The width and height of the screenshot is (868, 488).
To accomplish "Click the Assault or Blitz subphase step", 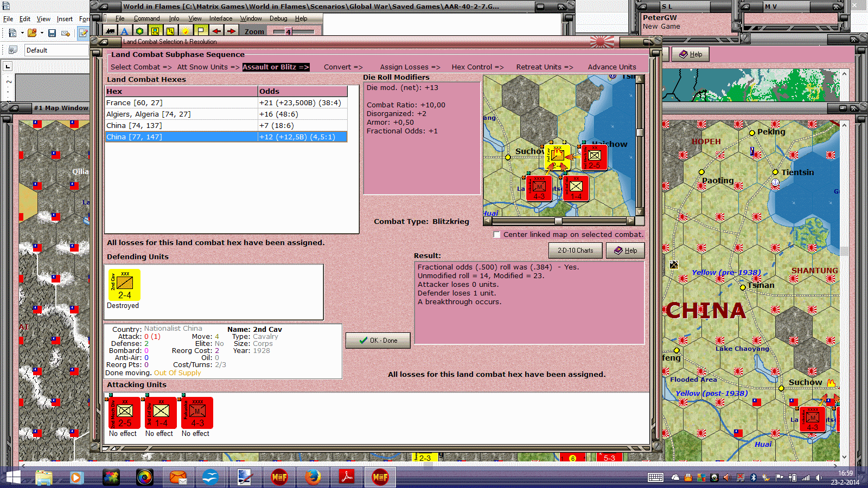I will point(276,67).
